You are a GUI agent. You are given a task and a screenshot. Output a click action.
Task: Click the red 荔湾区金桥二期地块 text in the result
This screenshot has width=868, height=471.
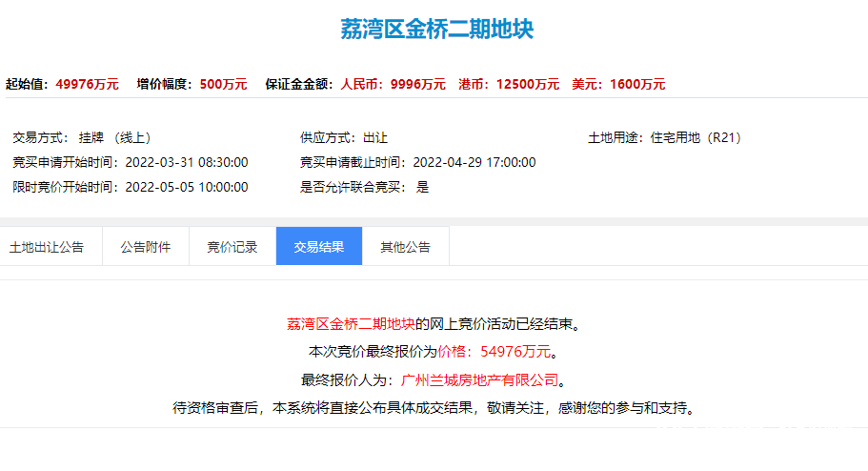point(351,323)
